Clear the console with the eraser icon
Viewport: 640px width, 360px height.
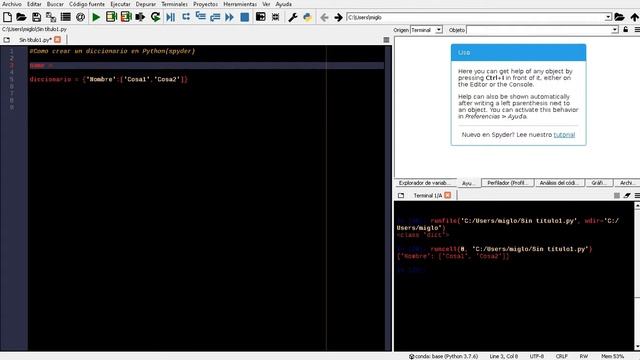pyautogui.click(x=627, y=196)
